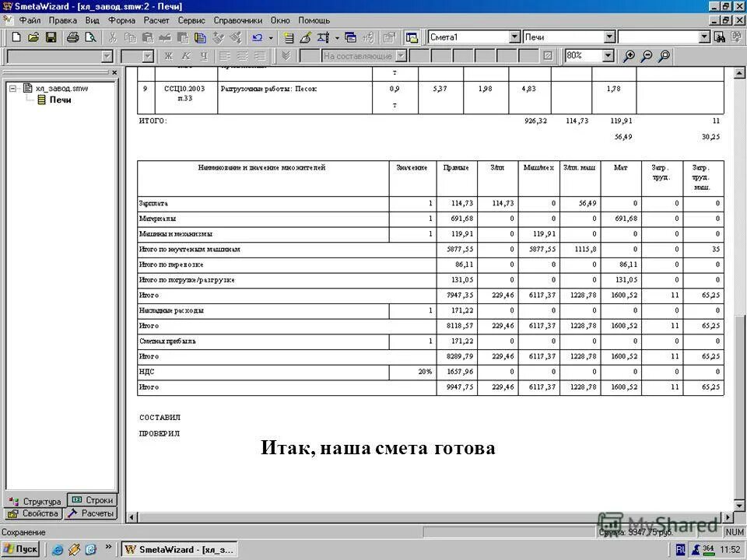Open the Print Preview icon
The height and width of the screenshot is (560, 747).
[90, 37]
